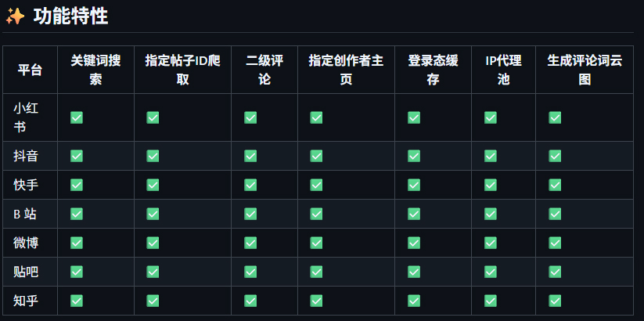The width and height of the screenshot is (644, 321).
Task: Click the IP代理池 column header
Action: (x=503, y=70)
